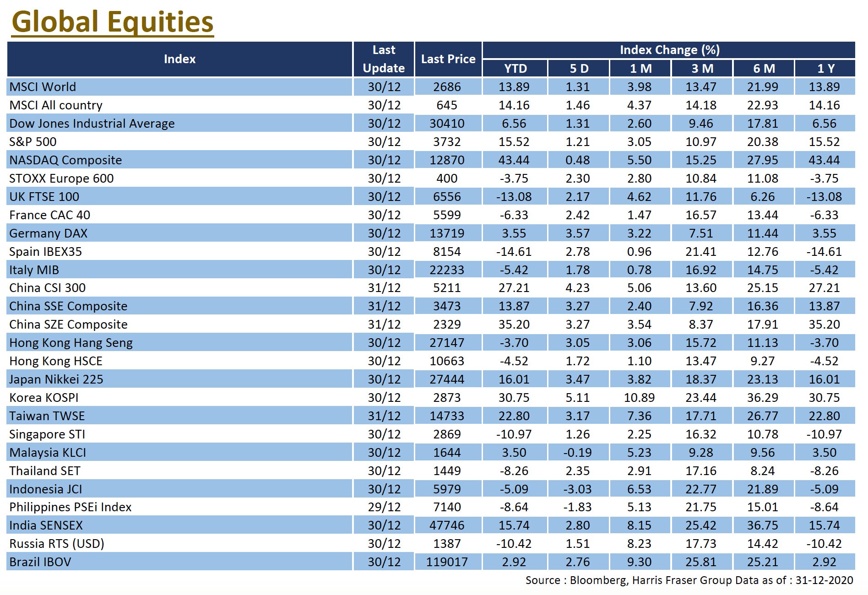Select the France CAC 40 row label
This screenshot has height=595, width=868.
tap(50, 215)
